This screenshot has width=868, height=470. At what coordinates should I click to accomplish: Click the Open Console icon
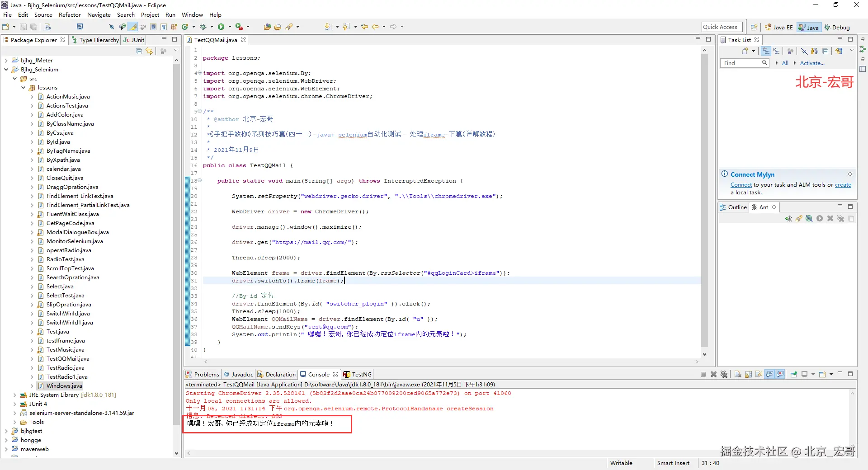[822, 374]
